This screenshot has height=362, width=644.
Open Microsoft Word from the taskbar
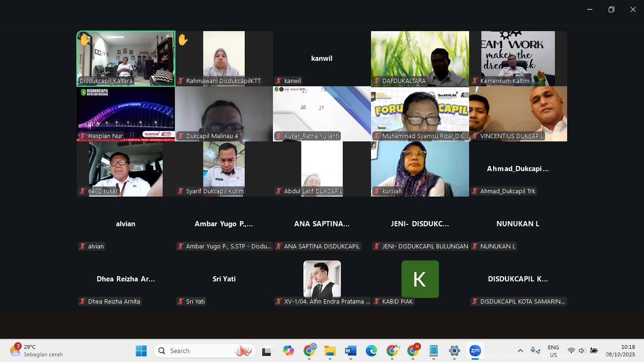(x=350, y=351)
